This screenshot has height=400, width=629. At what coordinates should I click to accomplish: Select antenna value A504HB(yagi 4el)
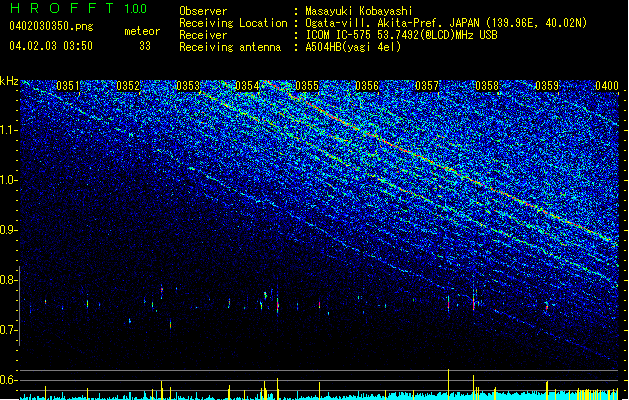click(x=353, y=47)
